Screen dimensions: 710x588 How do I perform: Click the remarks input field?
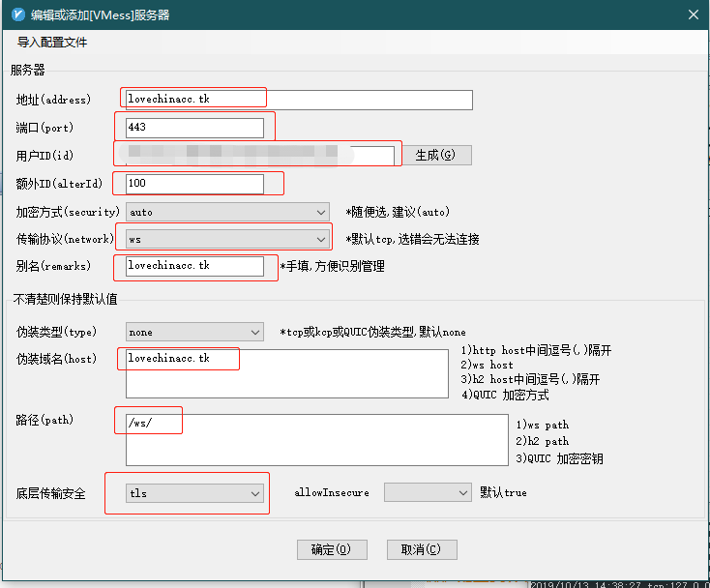pos(194,266)
